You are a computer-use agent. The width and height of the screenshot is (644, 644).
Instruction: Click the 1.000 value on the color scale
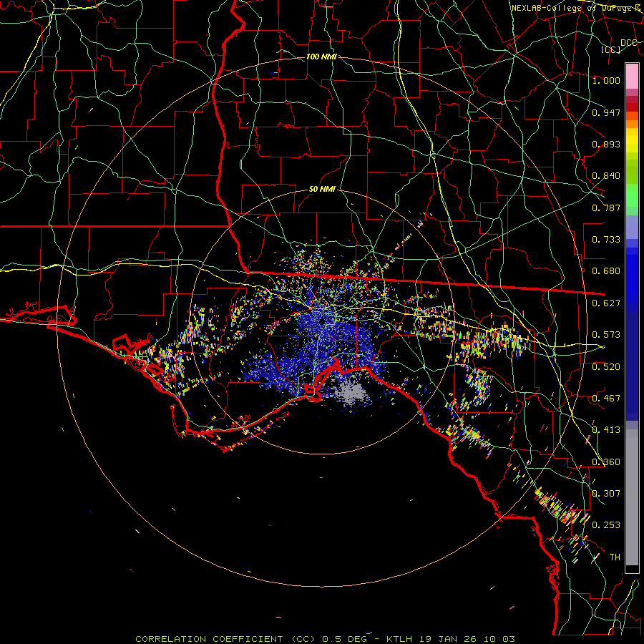[606, 80]
